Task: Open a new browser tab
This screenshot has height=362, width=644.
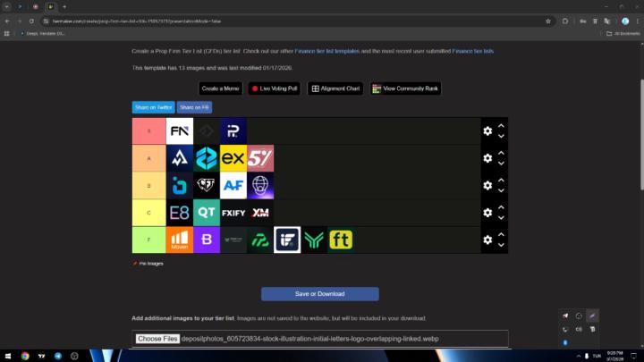Action: coord(64,6)
